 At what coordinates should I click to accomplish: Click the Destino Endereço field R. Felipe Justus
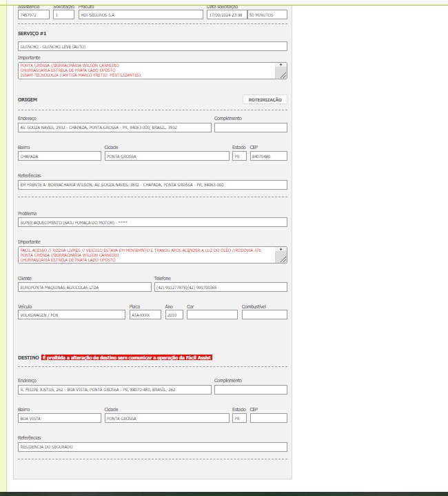click(114, 390)
